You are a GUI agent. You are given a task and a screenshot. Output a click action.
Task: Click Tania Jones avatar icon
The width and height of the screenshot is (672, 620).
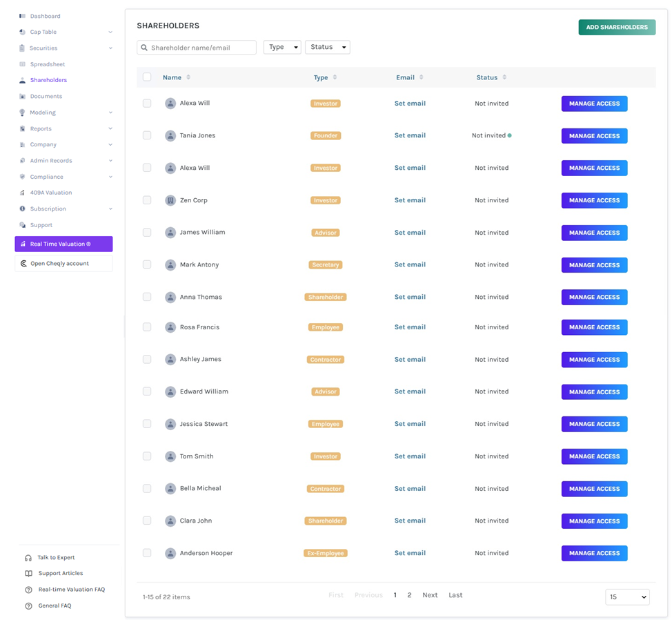coord(170,136)
